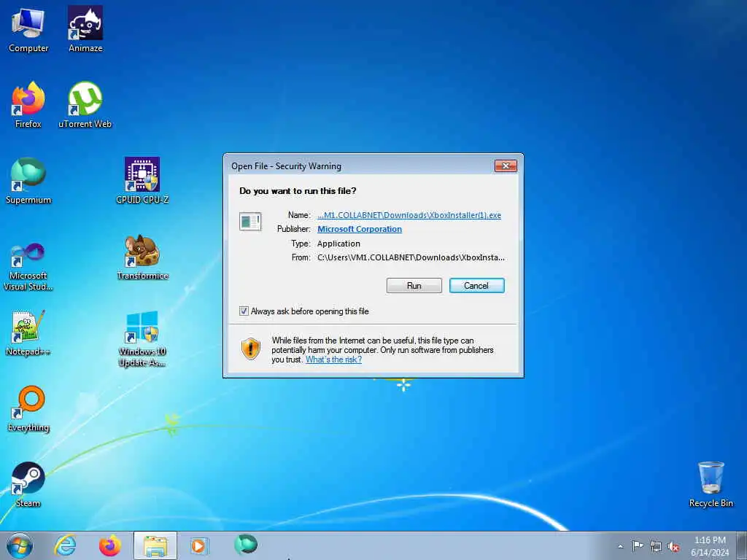Open the Computer desktop icon
The image size is (747, 560).
[x=28, y=31]
